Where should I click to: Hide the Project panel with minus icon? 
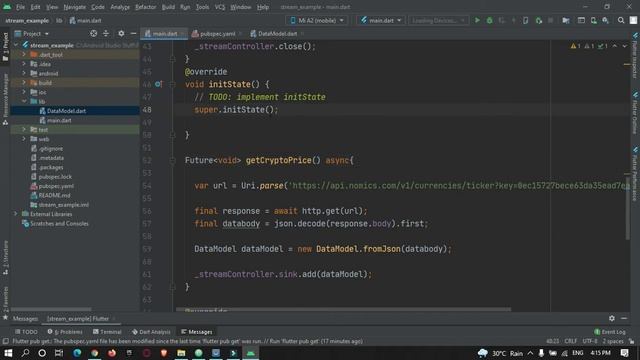point(133,33)
